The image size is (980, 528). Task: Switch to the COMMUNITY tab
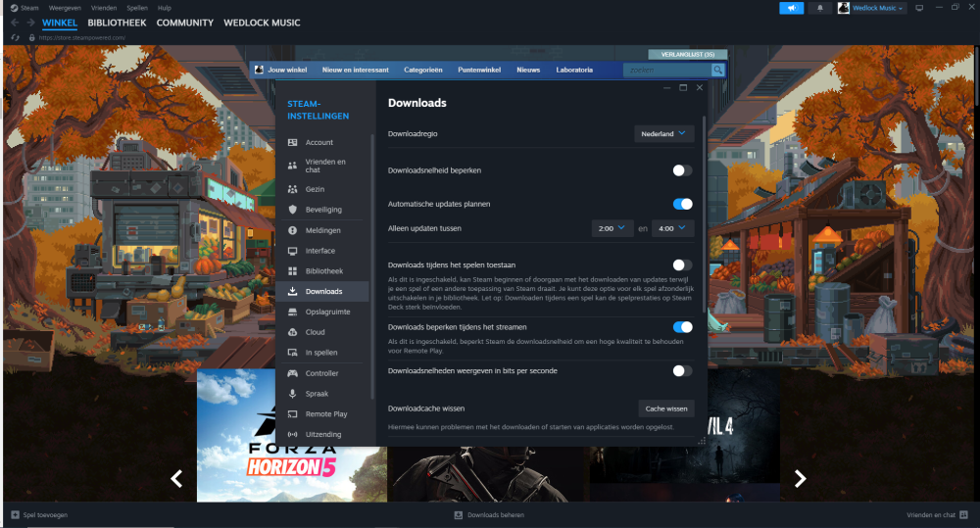185,23
